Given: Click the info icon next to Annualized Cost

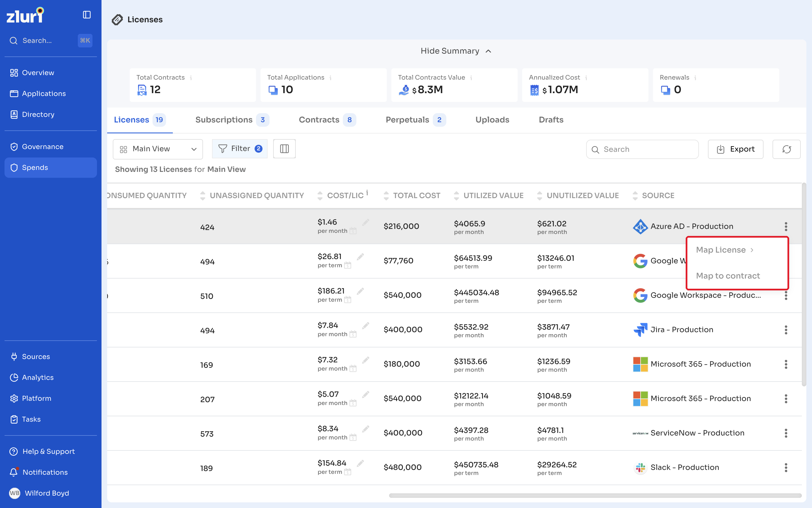Looking at the screenshot, I should [586, 78].
